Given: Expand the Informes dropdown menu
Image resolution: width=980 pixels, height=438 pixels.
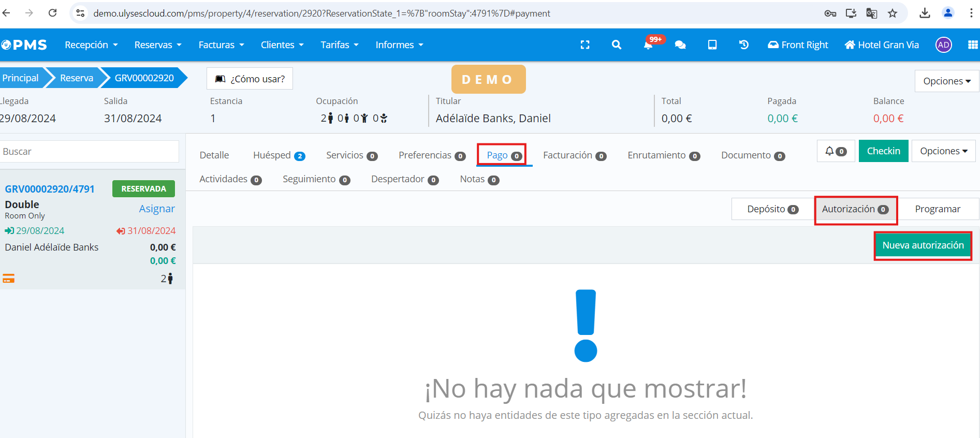Looking at the screenshot, I should tap(399, 45).
